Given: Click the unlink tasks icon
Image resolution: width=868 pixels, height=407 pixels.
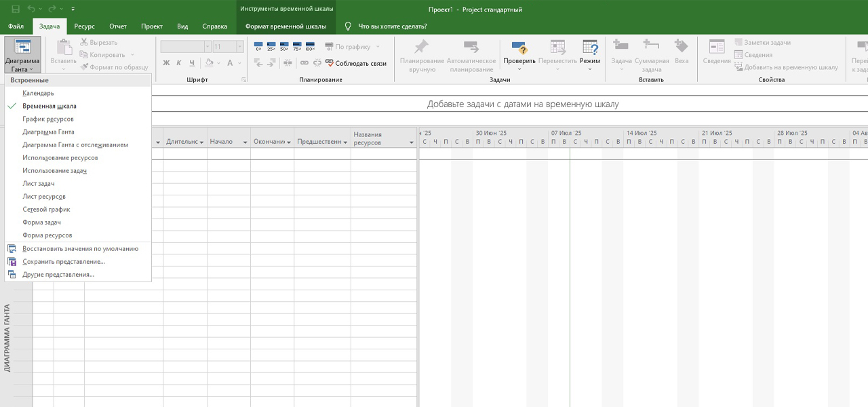Looking at the screenshot, I should (x=317, y=63).
